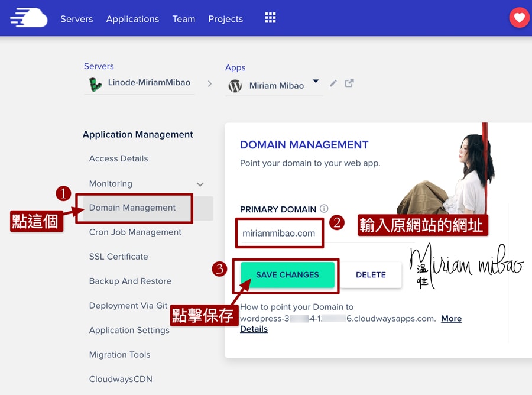Click the More link
Screen dimensions: 532x395
tap(451, 319)
